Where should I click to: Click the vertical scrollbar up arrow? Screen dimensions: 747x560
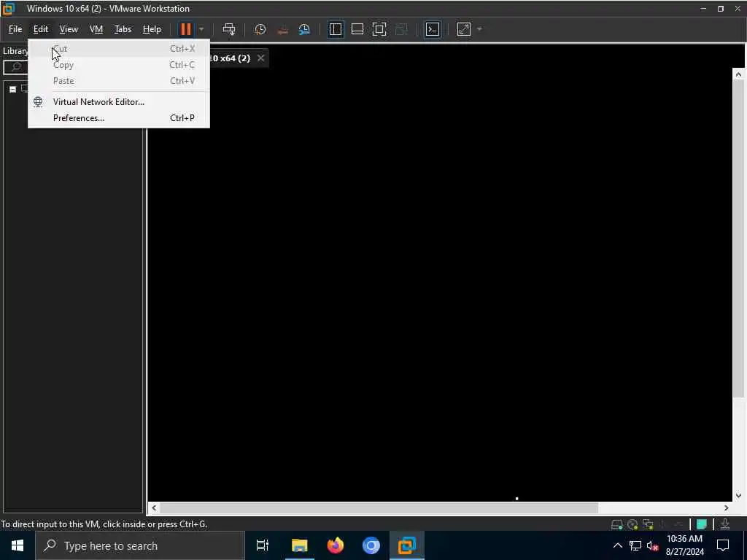point(738,74)
